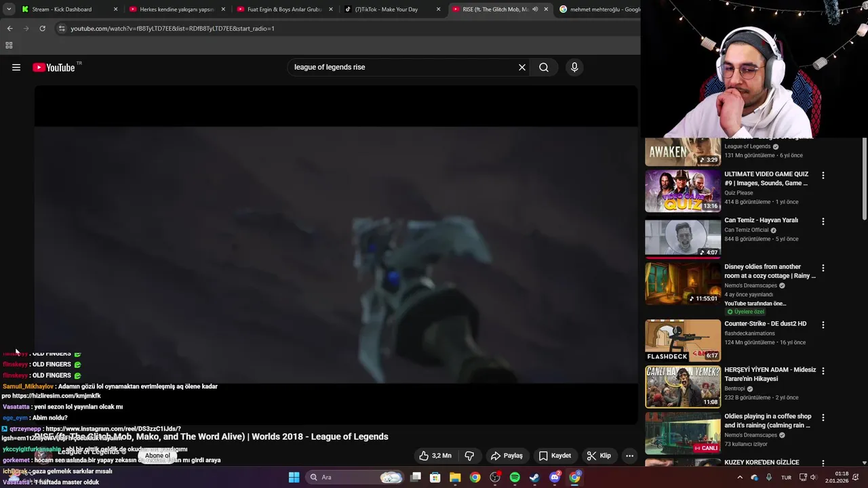Save the video with Kaydet
The image size is (868, 488).
[555, 455]
